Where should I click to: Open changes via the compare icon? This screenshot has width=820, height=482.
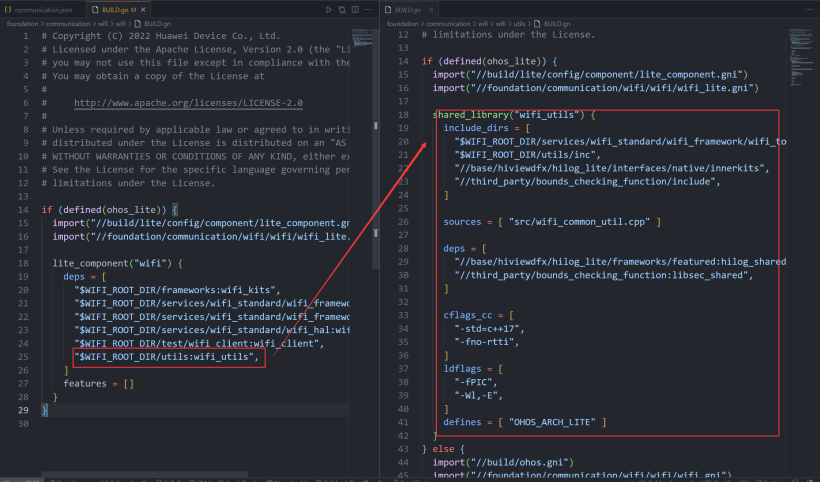pyautogui.click(x=342, y=9)
